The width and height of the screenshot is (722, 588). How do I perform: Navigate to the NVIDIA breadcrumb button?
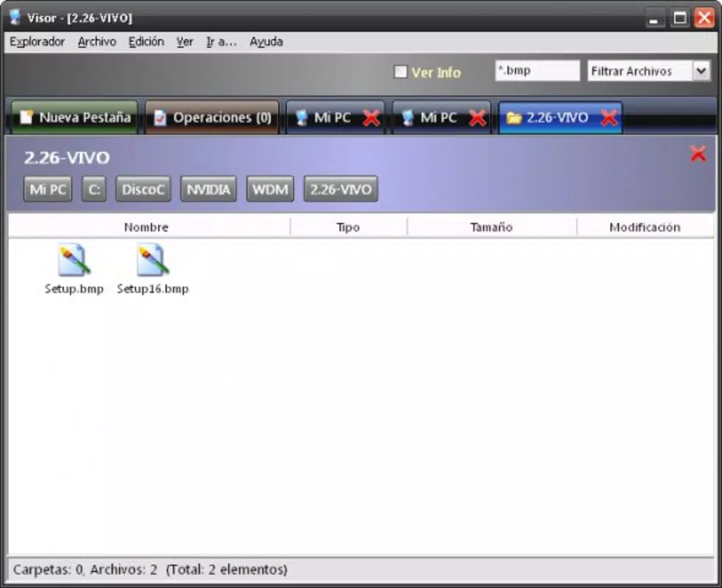pyautogui.click(x=209, y=189)
